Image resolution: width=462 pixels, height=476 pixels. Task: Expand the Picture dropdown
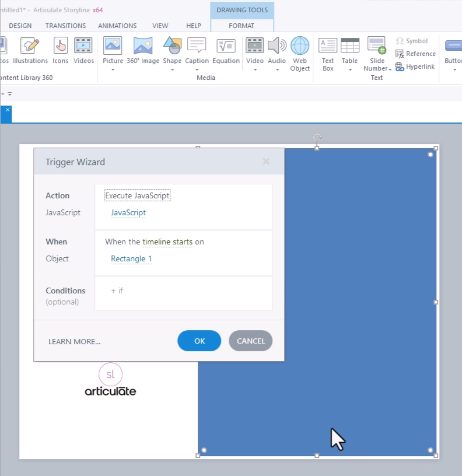113,69
